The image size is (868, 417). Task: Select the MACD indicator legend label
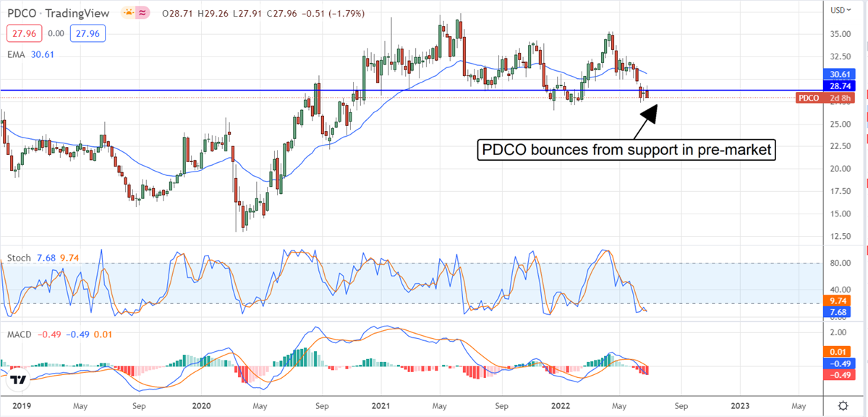point(21,333)
